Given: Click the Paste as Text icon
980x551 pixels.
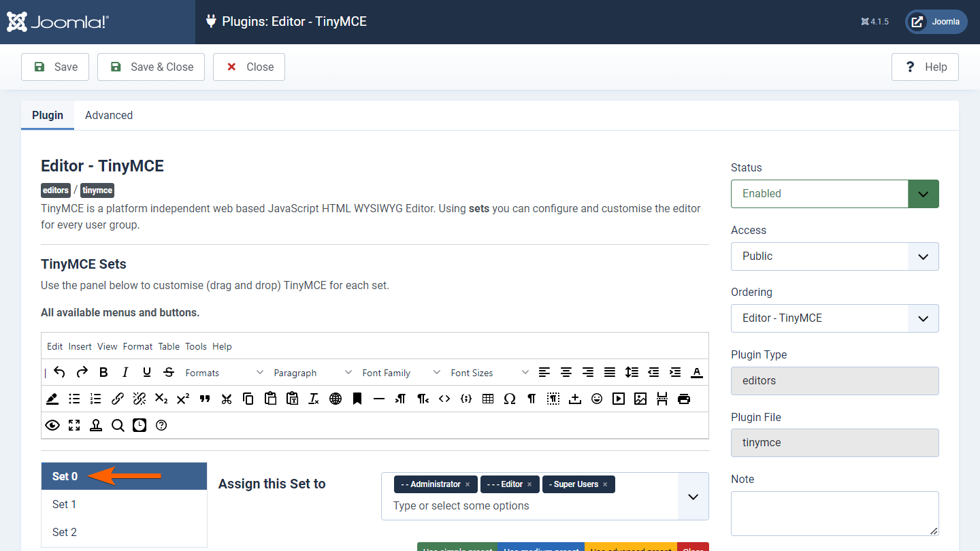Looking at the screenshot, I should pyautogui.click(x=292, y=399).
